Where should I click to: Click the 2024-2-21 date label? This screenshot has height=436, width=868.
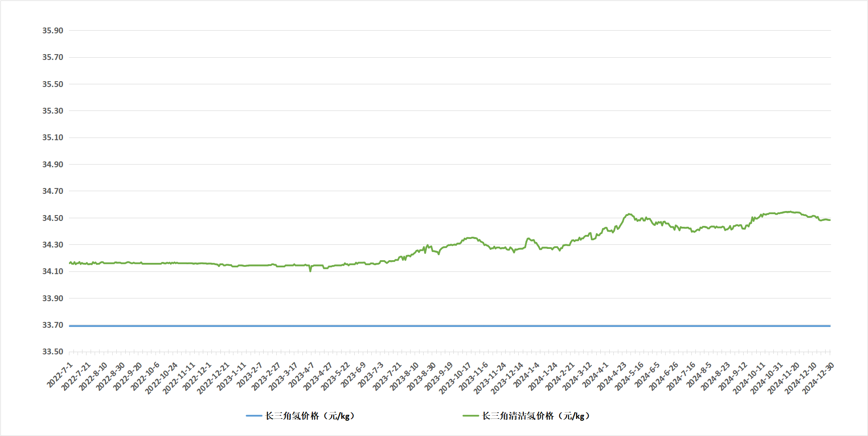561,376
